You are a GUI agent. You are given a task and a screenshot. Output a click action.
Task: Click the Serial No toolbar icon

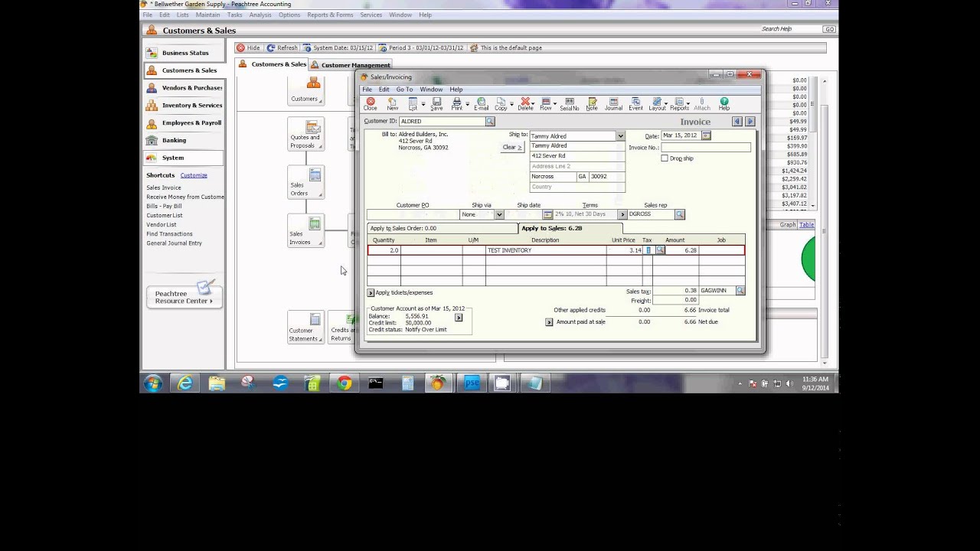[569, 103]
